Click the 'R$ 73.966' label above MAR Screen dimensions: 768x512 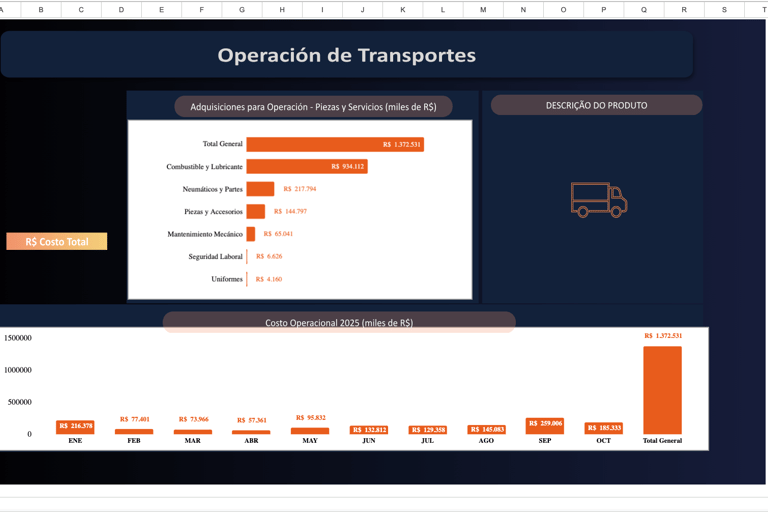click(x=193, y=419)
